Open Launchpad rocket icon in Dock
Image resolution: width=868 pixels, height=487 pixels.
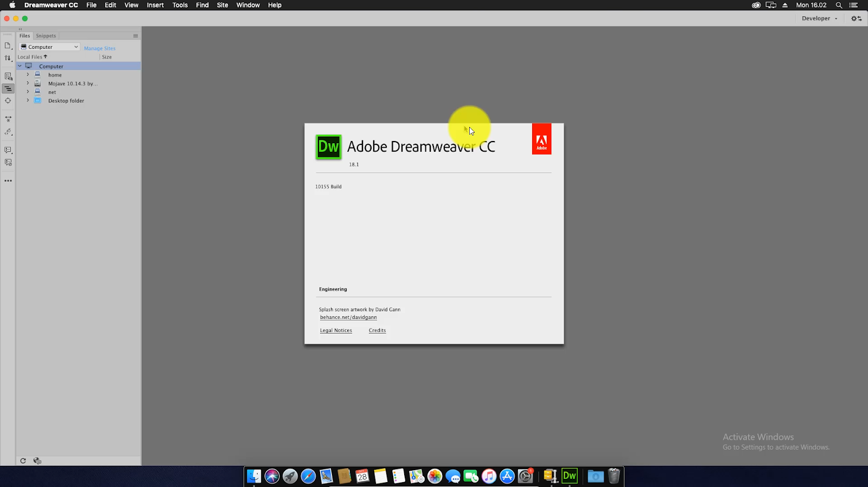tap(290, 476)
